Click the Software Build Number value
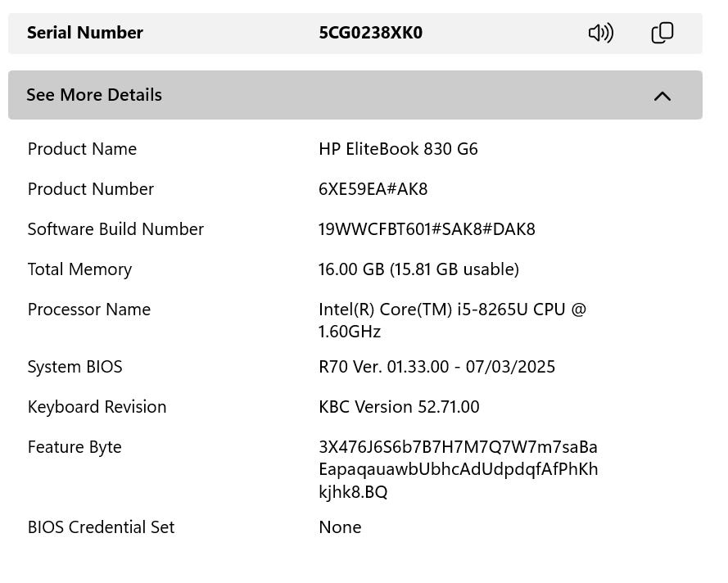Viewport: 728px width, 583px height. coord(427,229)
